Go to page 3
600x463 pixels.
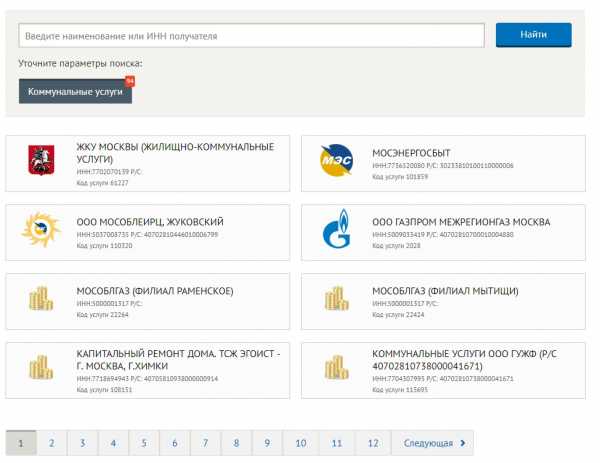tap(83, 443)
